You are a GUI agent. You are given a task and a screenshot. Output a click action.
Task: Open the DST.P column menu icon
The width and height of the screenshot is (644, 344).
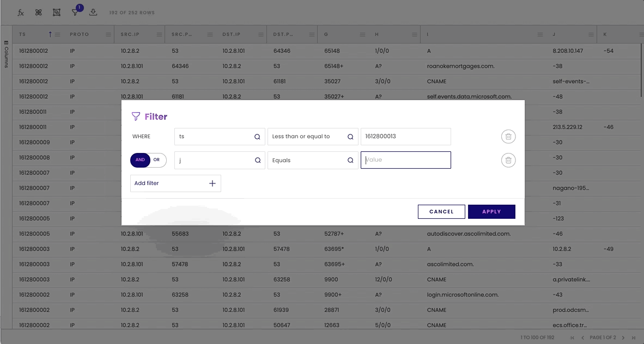click(312, 34)
